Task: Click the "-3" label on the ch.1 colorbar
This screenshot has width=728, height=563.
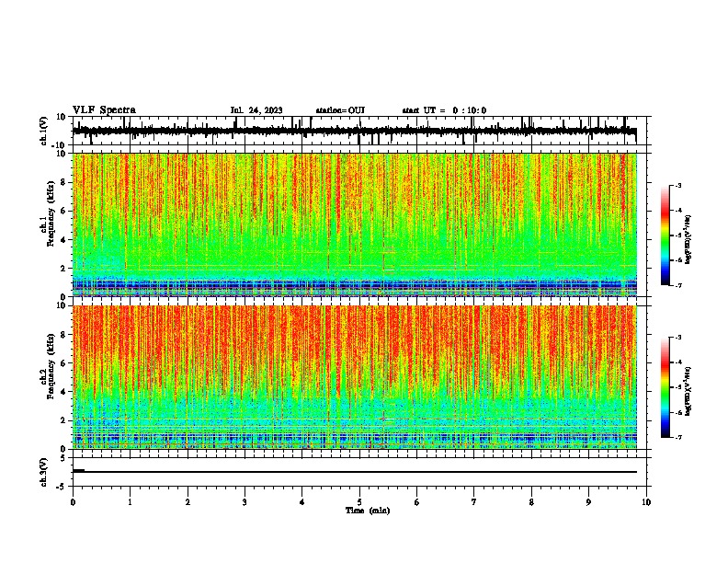Action: point(677,185)
